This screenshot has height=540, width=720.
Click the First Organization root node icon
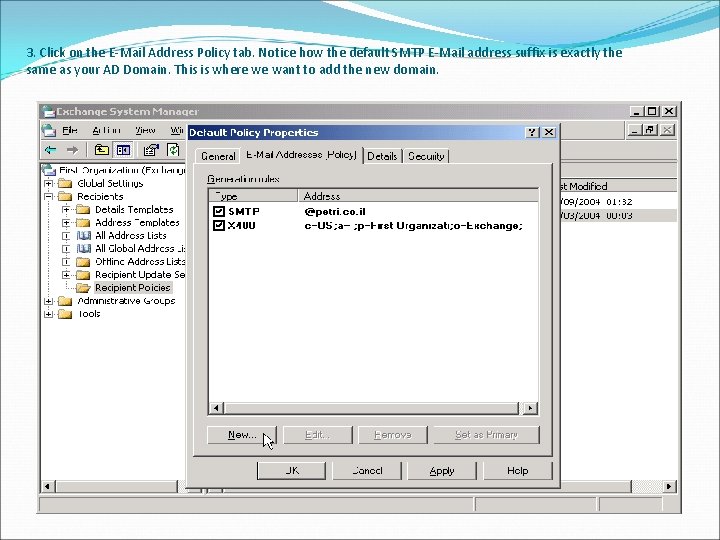tap(49, 170)
